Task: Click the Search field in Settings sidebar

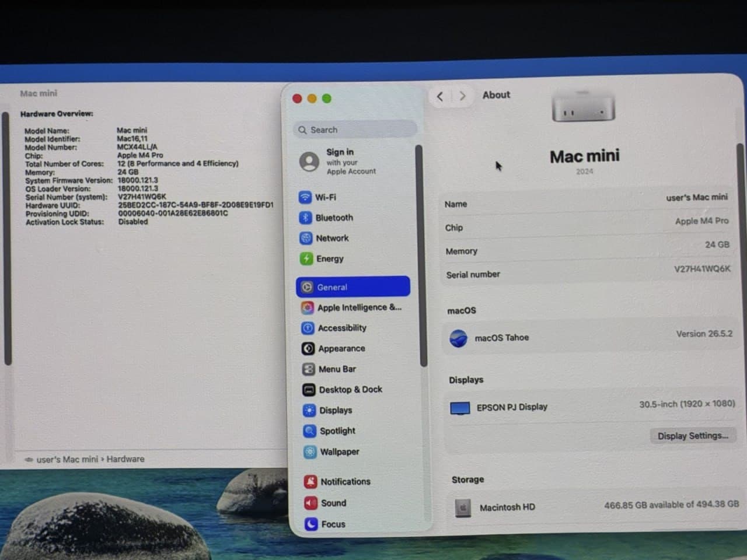Action: (355, 129)
